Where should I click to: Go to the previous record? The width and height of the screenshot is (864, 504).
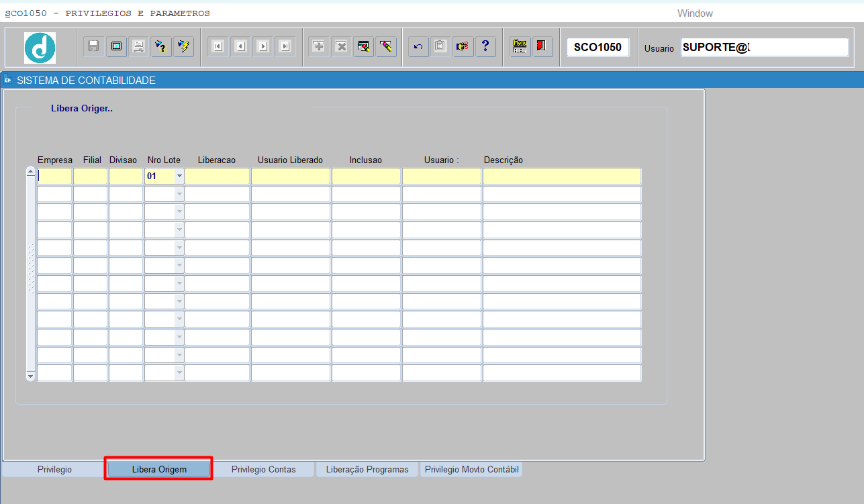(x=240, y=46)
